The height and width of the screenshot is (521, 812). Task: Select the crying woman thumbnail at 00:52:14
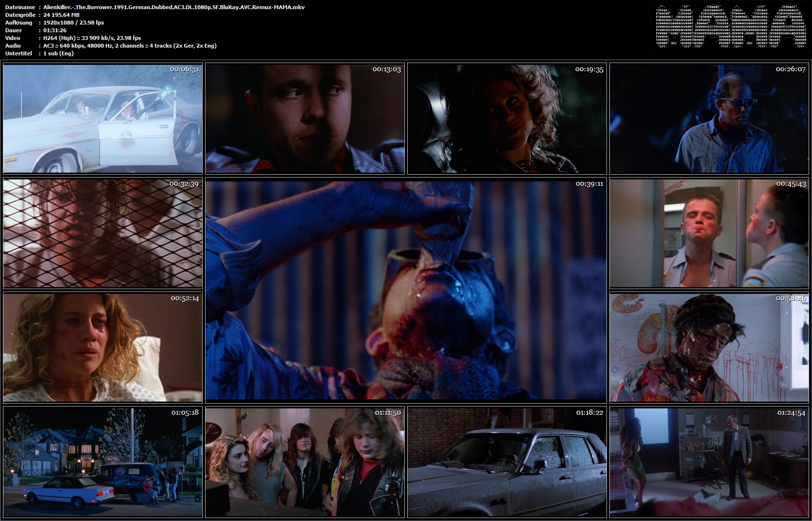pyautogui.click(x=103, y=347)
